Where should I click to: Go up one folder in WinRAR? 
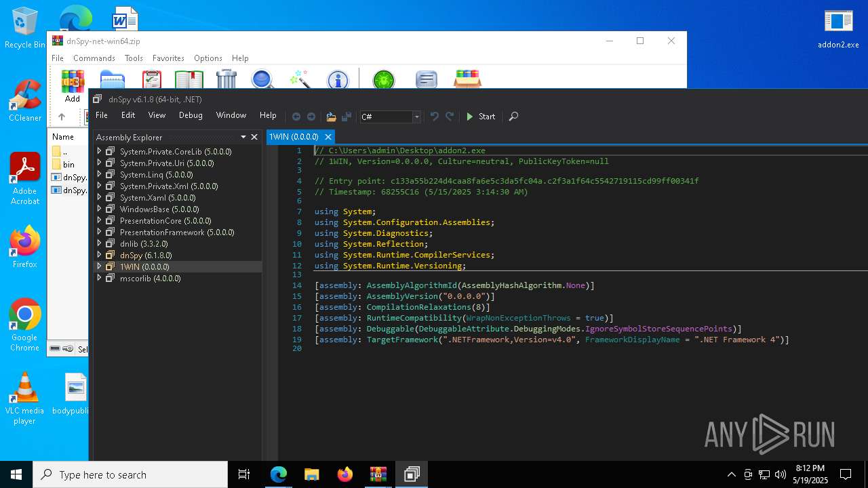tap(62, 117)
